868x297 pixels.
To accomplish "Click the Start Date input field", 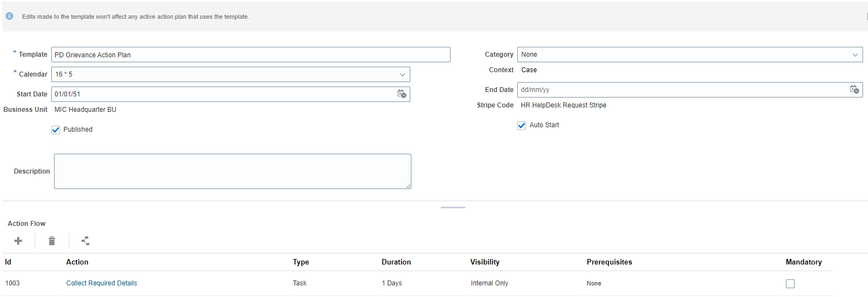I will click(221, 94).
